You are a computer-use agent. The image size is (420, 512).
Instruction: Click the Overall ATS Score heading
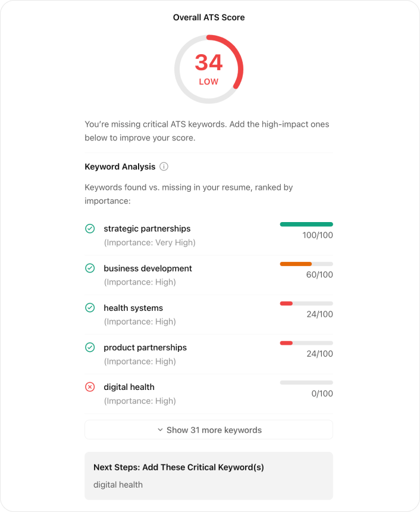[x=209, y=17]
